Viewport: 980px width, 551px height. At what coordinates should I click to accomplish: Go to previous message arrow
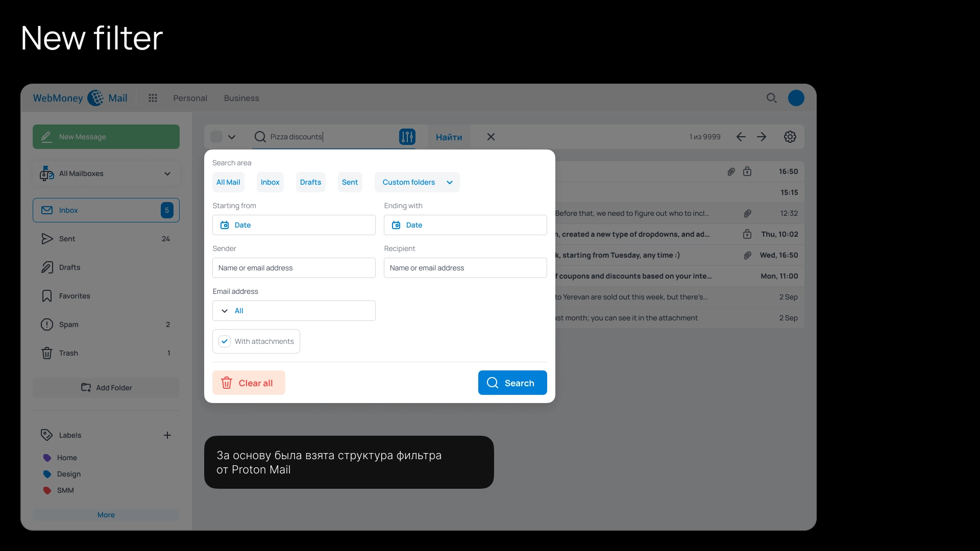(741, 137)
